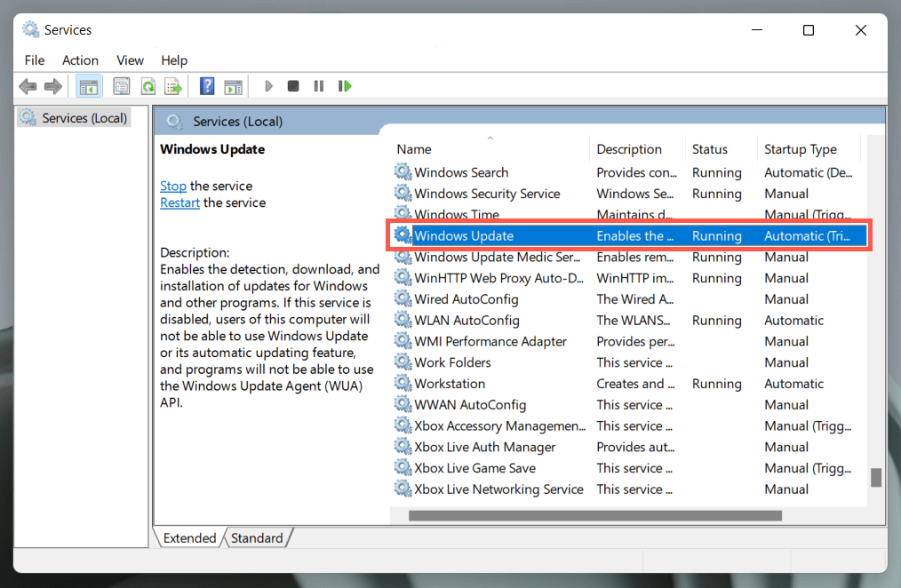Click the horizontal scrollbar thumb in services list
The image size is (901, 588).
[x=594, y=516]
